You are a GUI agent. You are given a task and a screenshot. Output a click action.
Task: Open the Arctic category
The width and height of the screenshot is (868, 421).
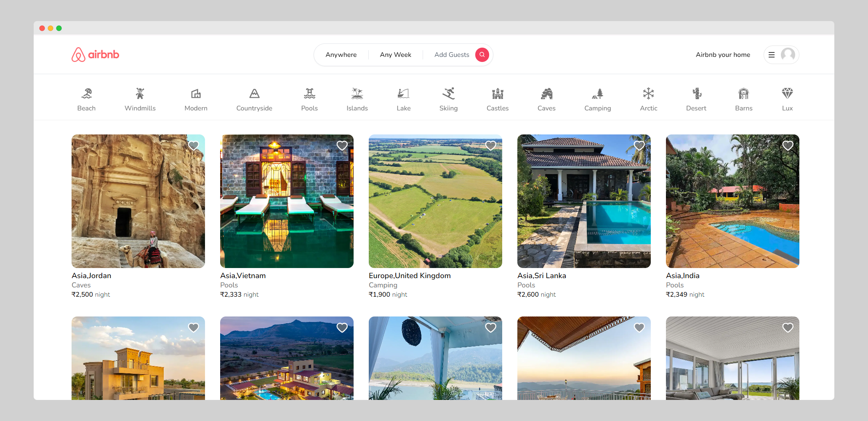point(648,98)
